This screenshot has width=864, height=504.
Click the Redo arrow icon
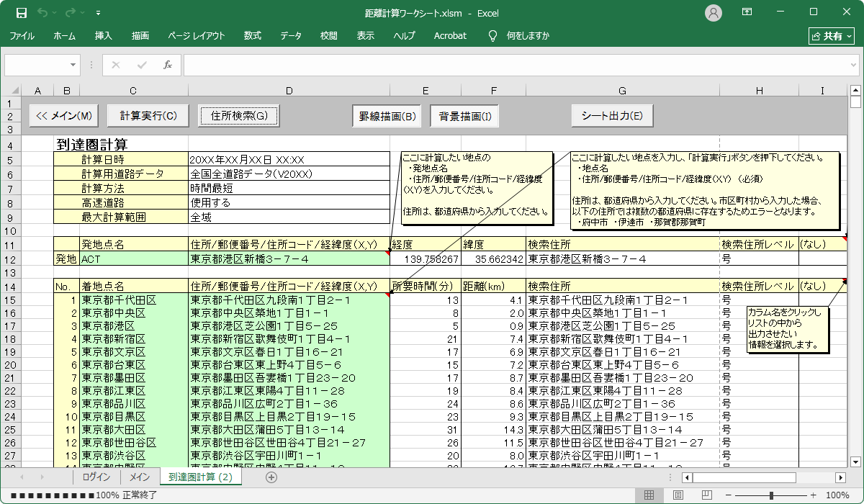tap(70, 13)
